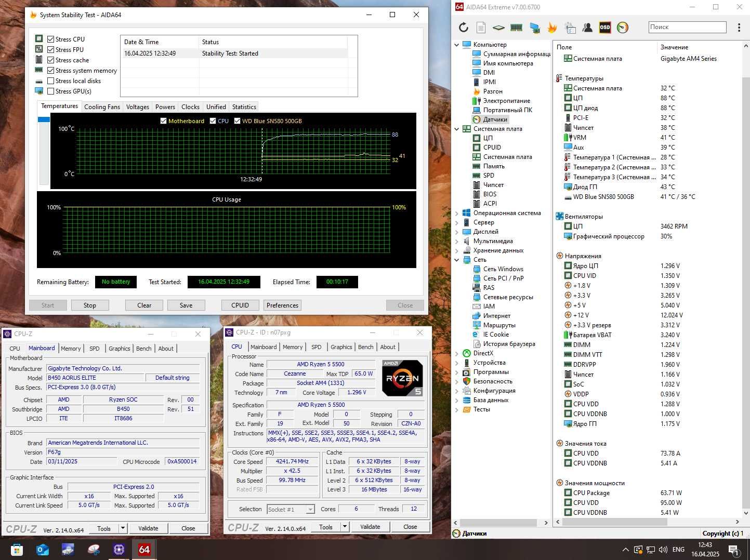
Task: Open the CPUID button in stability test
Action: click(x=240, y=305)
